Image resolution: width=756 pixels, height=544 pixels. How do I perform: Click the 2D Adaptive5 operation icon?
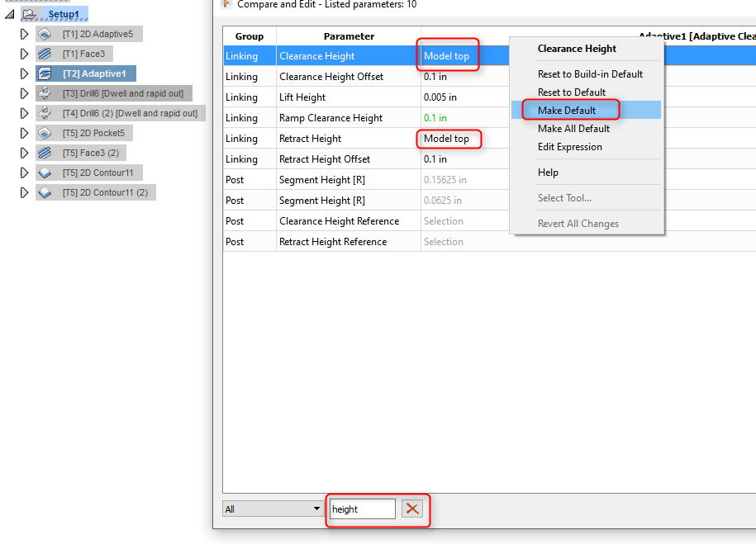pos(45,34)
